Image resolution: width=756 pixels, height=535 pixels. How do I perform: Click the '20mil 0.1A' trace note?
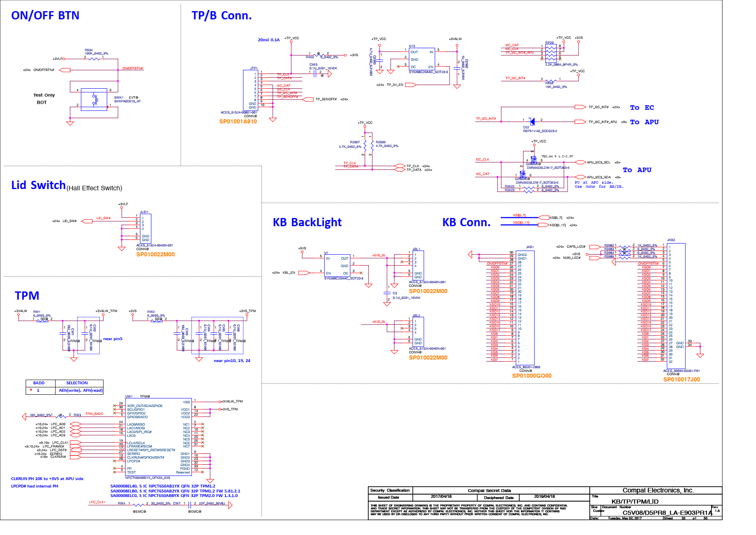coord(268,40)
